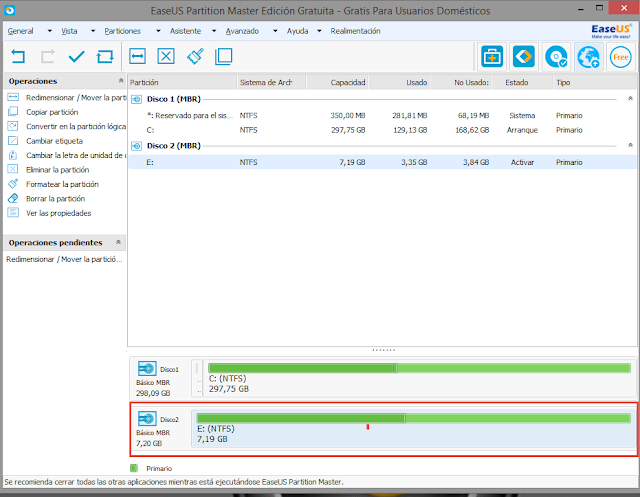This screenshot has height=497, width=640.
Task: Refresh disk information using toolbar icon
Action: click(105, 56)
